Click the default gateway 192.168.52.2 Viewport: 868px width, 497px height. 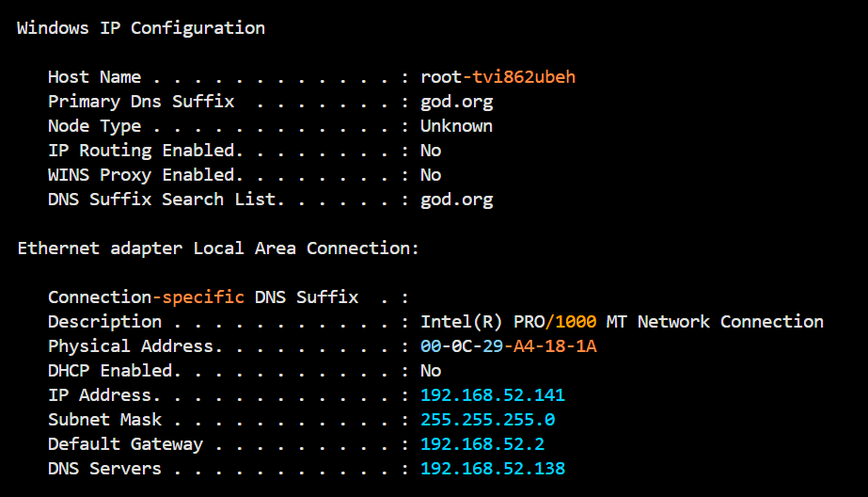482,444
